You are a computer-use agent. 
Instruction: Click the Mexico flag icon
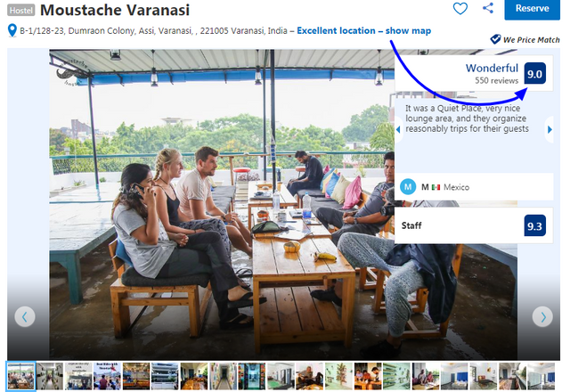coord(436,187)
